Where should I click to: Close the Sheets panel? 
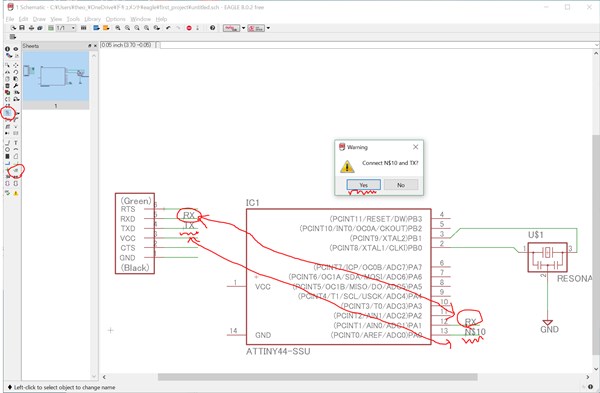coord(95,46)
